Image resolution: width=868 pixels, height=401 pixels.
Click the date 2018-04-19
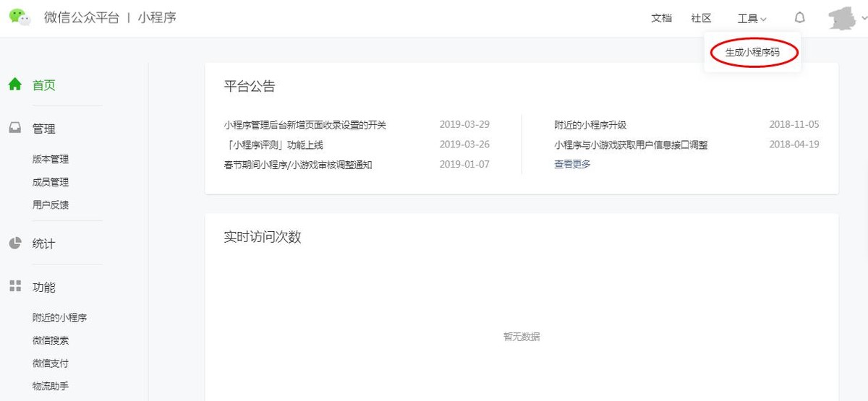point(794,145)
